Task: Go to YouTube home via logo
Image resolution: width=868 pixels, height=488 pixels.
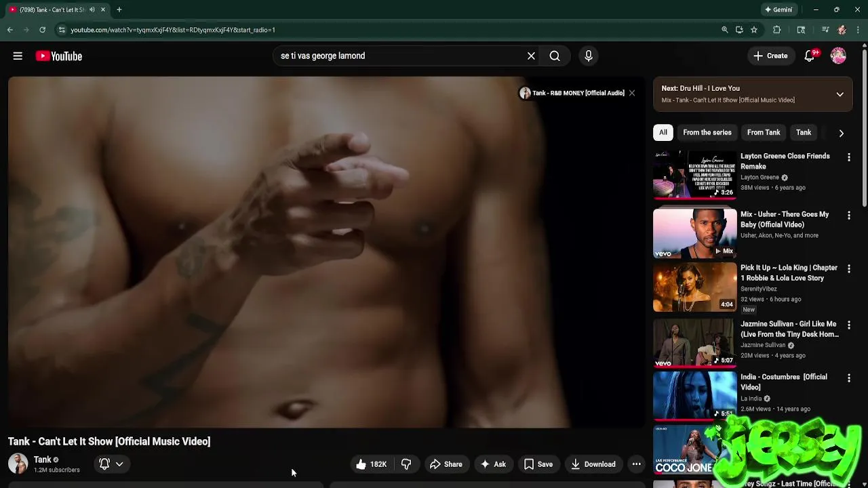Action: pyautogui.click(x=59, y=56)
